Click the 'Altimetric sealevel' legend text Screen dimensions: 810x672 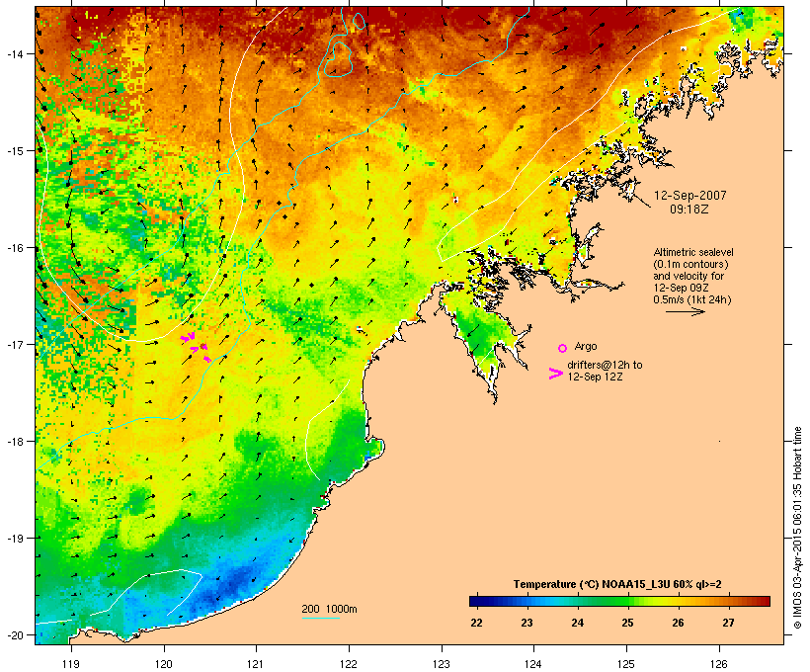tap(693, 252)
